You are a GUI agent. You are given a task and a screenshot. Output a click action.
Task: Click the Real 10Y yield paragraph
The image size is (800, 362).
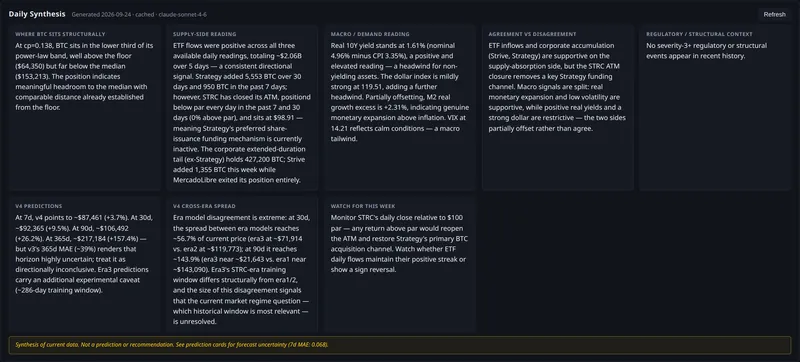point(400,92)
